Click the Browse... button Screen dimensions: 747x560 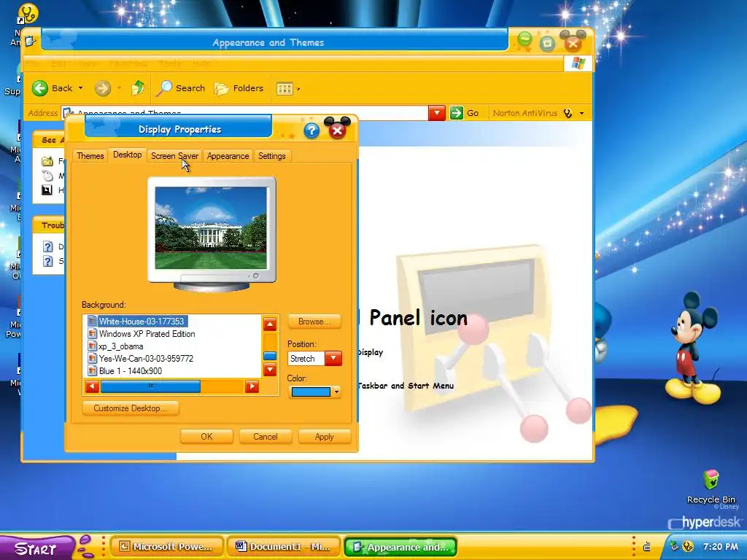[314, 322]
